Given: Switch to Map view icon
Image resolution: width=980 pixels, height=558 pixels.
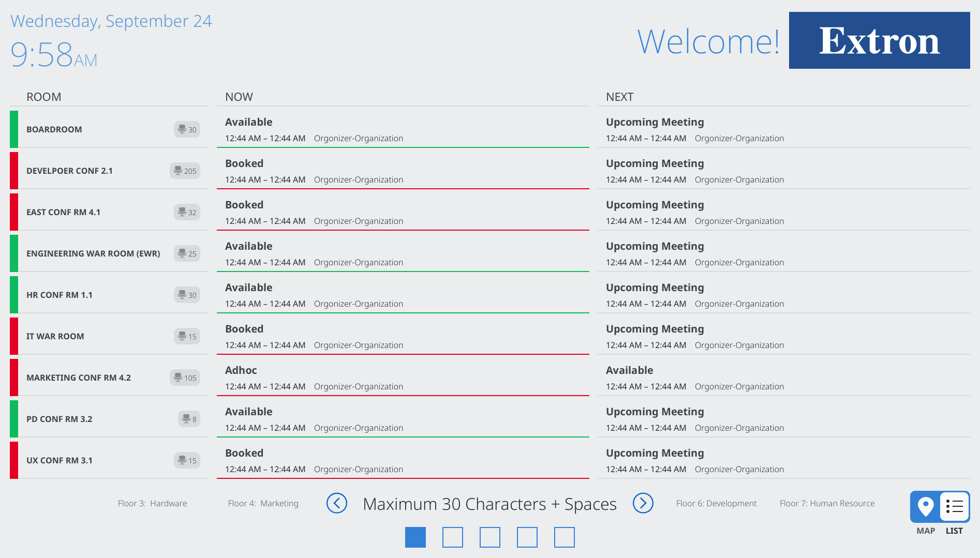Looking at the screenshot, I should 925,506.
